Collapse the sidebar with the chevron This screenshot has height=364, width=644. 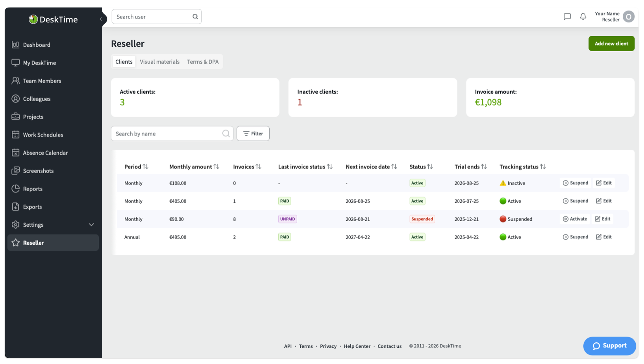tap(101, 19)
